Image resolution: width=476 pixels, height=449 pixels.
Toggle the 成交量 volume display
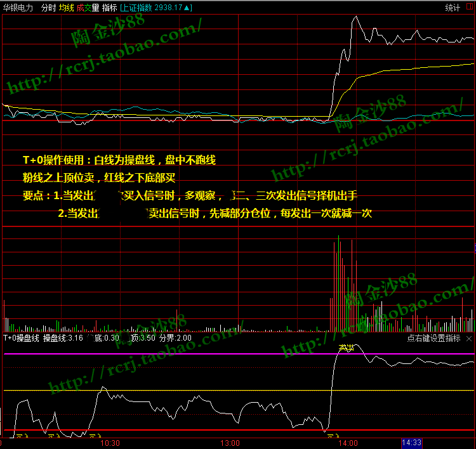88,8
